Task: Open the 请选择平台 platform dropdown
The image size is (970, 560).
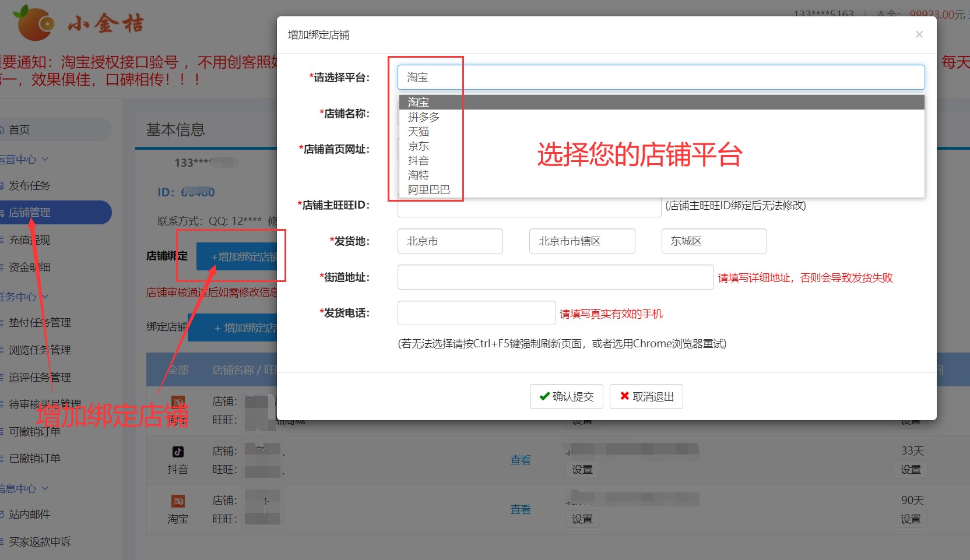Action: click(661, 78)
